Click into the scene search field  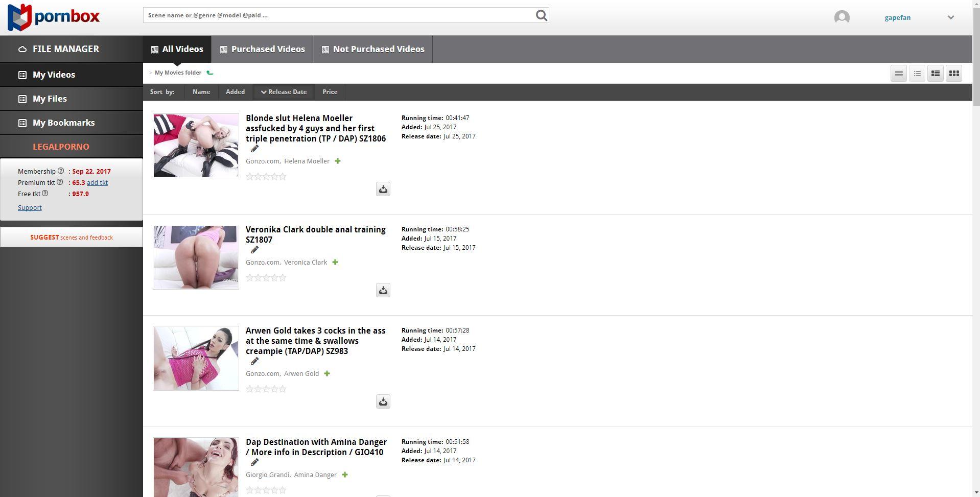click(x=337, y=15)
